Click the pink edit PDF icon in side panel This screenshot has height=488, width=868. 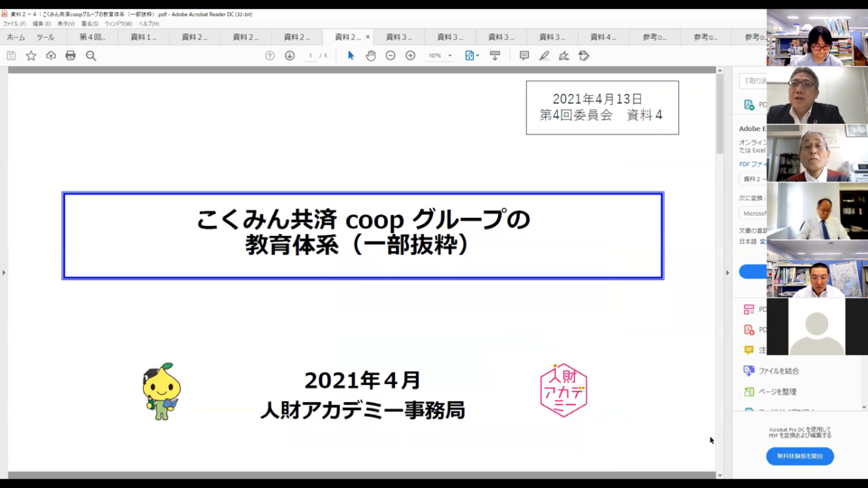coord(749,309)
